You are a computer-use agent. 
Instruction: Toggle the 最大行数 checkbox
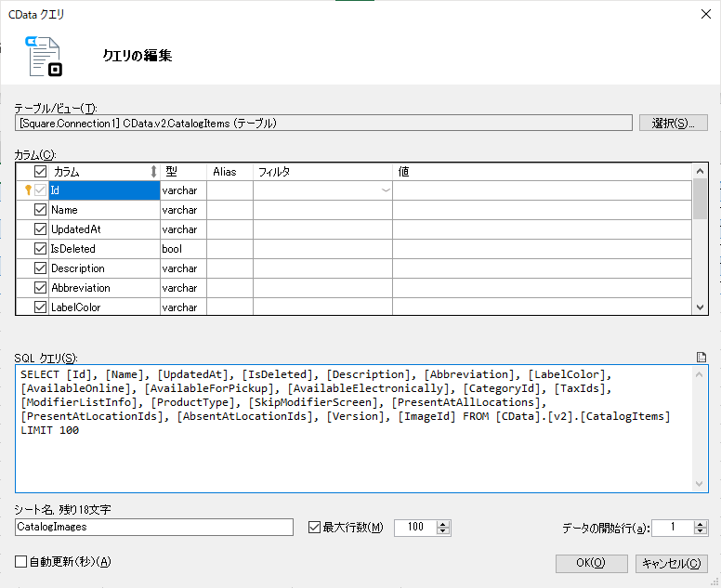(314, 528)
